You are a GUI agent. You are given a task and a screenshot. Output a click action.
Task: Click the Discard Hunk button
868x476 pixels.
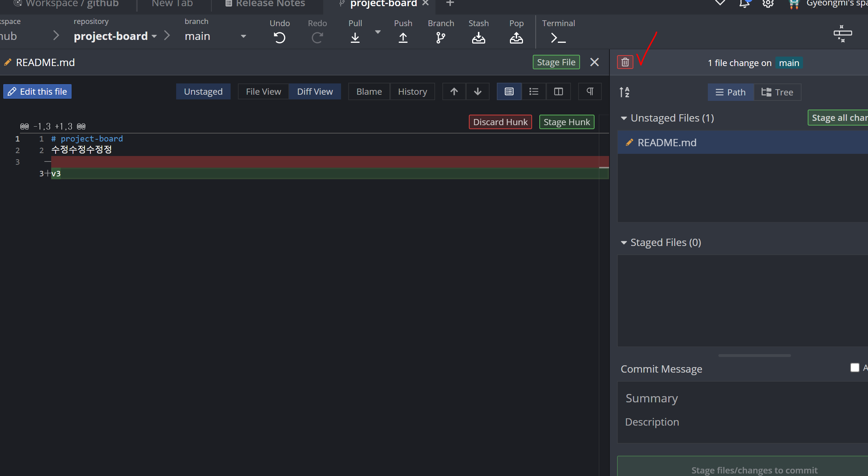coord(500,122)
